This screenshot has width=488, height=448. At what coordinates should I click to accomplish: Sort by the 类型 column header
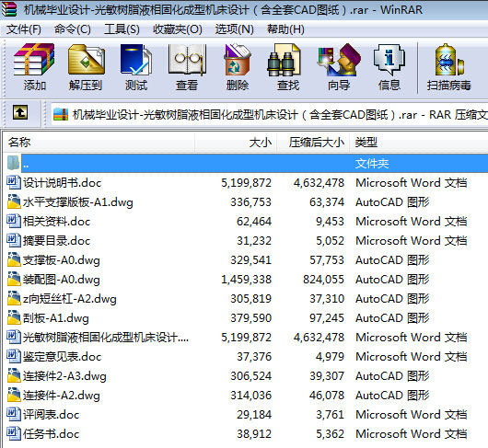[419, 143]
